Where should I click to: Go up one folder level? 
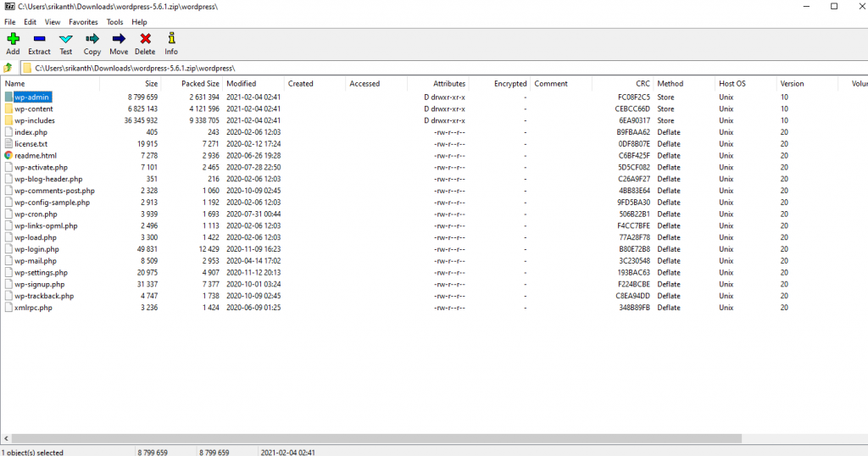pyautogui.click(x=8, y=68)
